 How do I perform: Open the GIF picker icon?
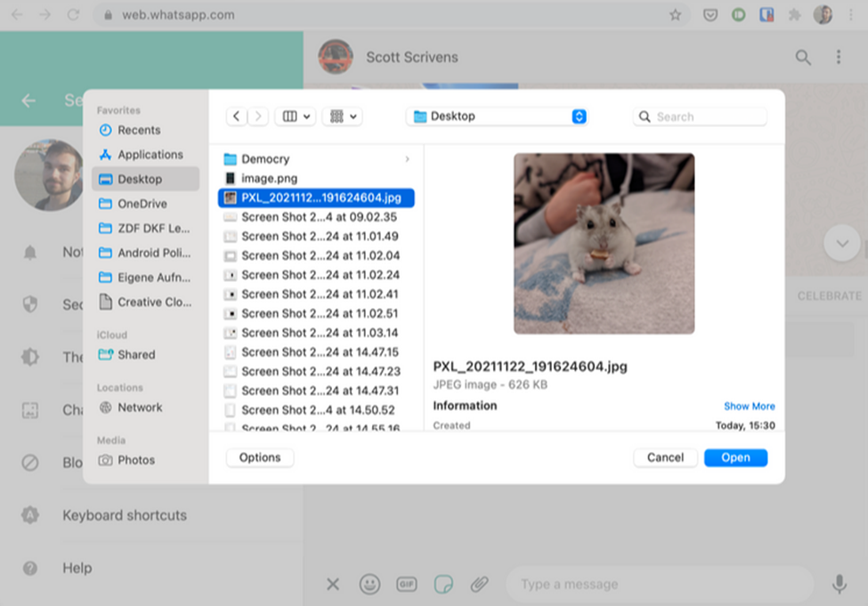click(406, 584)
